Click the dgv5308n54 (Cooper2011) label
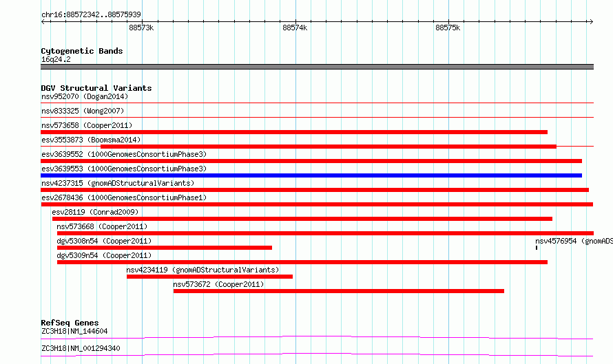Screen dimensions: 613x364 [x=104, y=241]
